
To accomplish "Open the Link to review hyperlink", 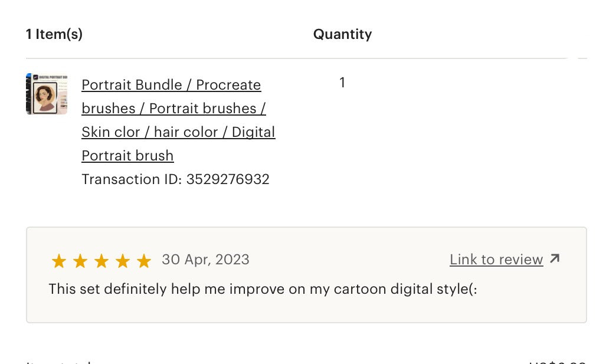I will (496, 259).
